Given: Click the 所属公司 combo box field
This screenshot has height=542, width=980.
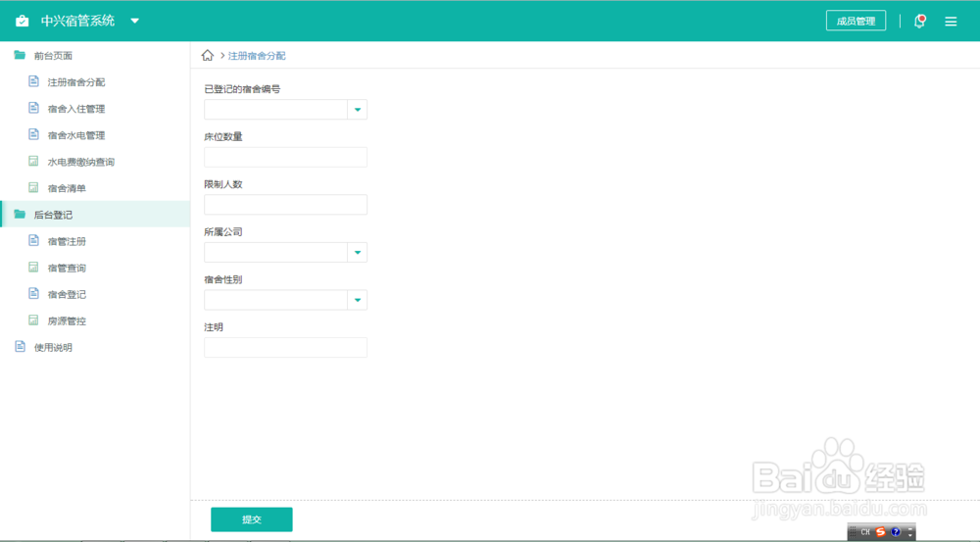Looking at the screenshot, I should pos(285,253).
